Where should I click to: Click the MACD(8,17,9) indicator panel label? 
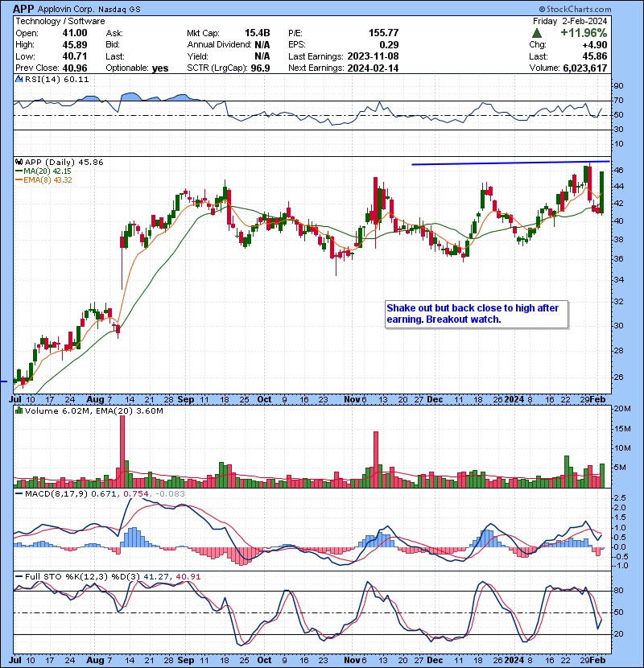[x=55, y=493]
